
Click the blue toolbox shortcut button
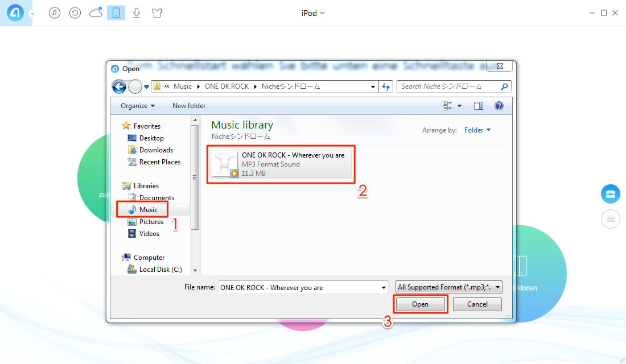click(x=611, y=195)
